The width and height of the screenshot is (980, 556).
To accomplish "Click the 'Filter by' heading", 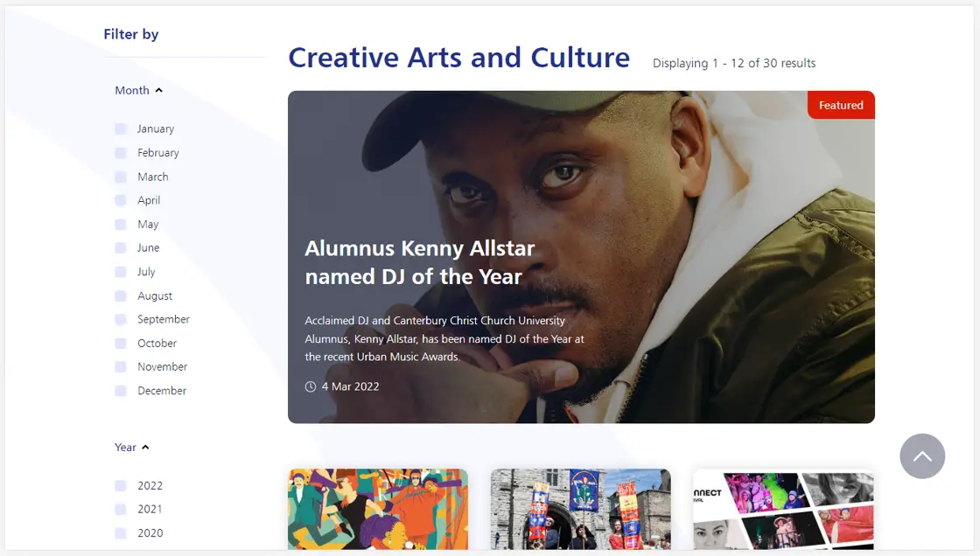I will 130,34.
